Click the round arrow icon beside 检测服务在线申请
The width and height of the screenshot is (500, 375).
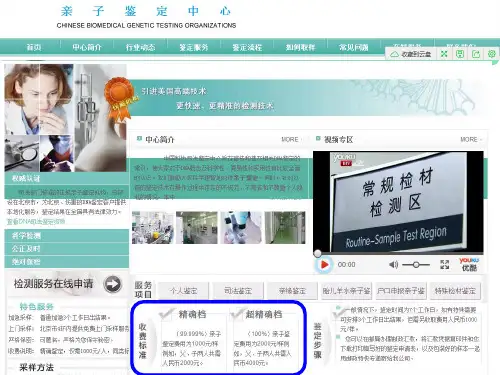pyautogui.click(x=113, y=284)
